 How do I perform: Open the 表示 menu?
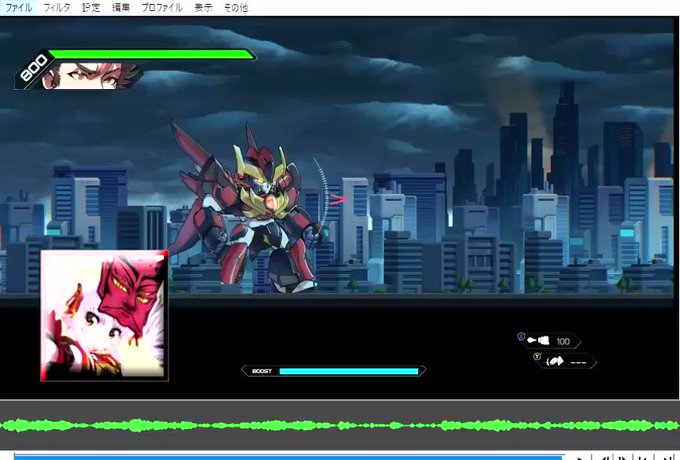click(203, 7)
